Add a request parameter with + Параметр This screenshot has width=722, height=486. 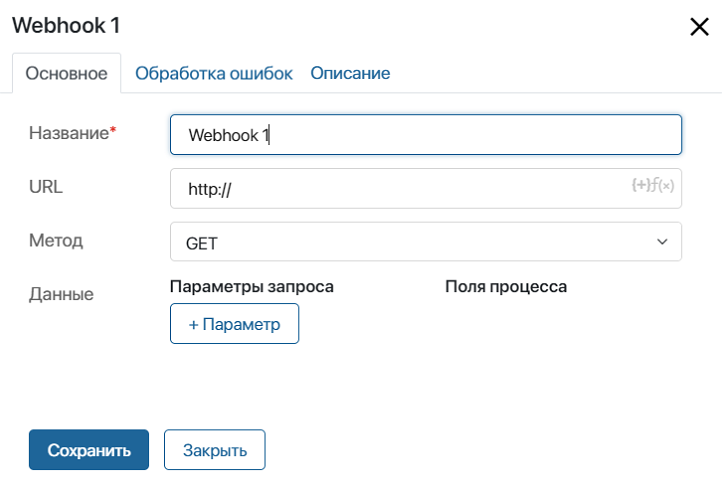(x=234, y=323)
